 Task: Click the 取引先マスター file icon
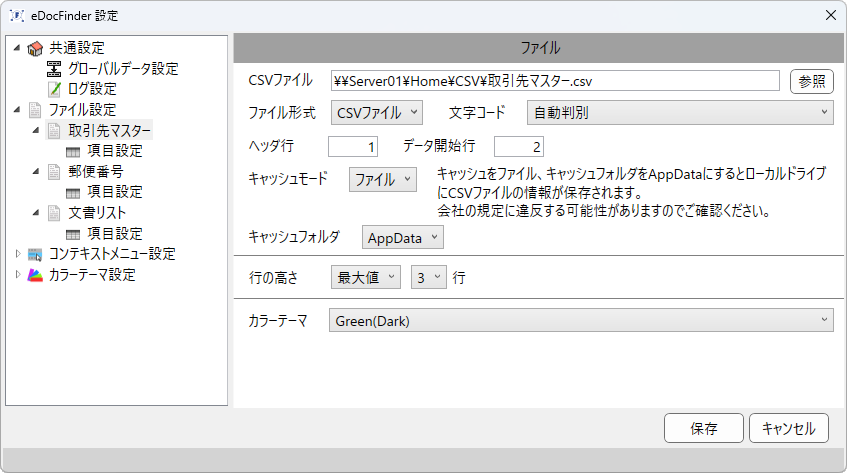tap(54, 131)
